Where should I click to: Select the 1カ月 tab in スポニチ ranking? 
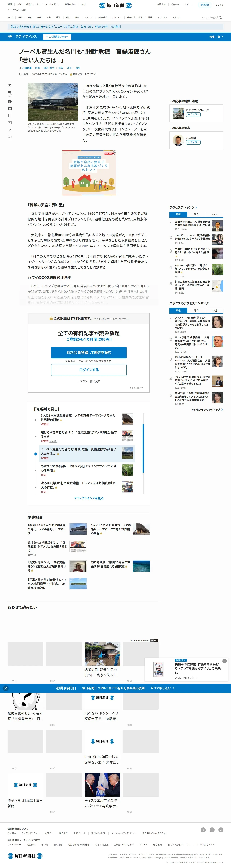pyautogui.click(x=214, y=310)
